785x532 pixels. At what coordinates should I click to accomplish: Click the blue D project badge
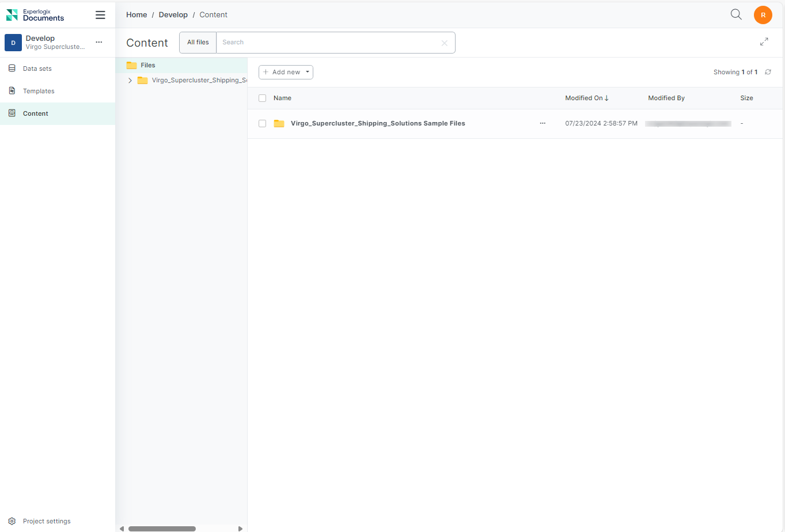pyautogui.click(x=13, y=43)
